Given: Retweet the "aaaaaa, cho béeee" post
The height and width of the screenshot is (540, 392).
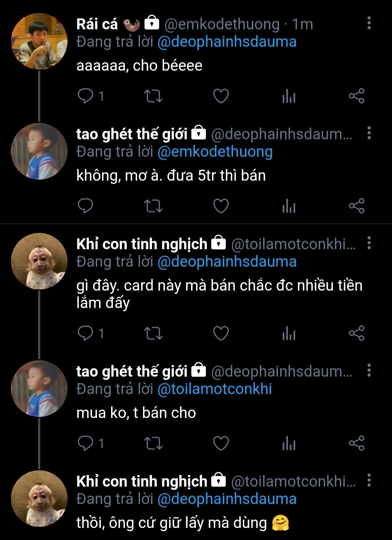Looking at the screenshot, I should (153, 96).
